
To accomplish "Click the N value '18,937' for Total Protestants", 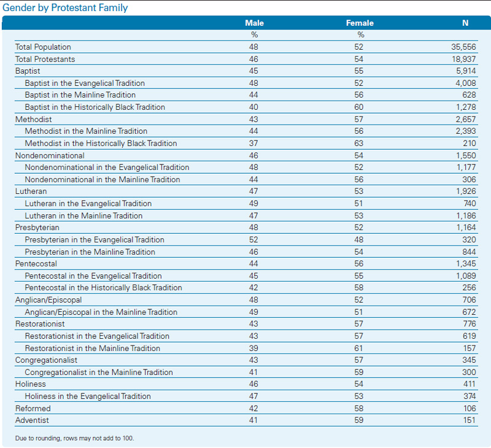I will [464, 59].
